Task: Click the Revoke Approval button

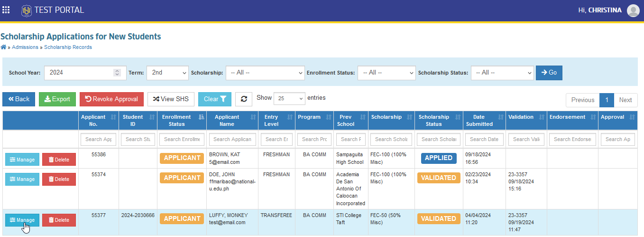Action: [x=111, y=99]
